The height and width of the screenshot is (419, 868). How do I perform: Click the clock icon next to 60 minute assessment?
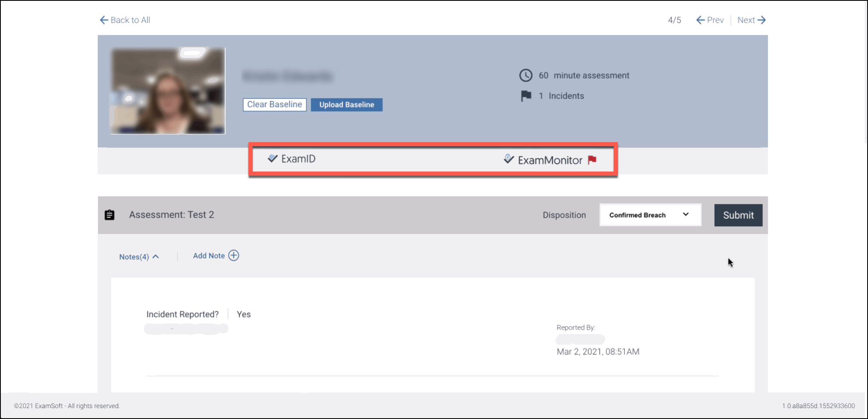[x=526, y=75]
